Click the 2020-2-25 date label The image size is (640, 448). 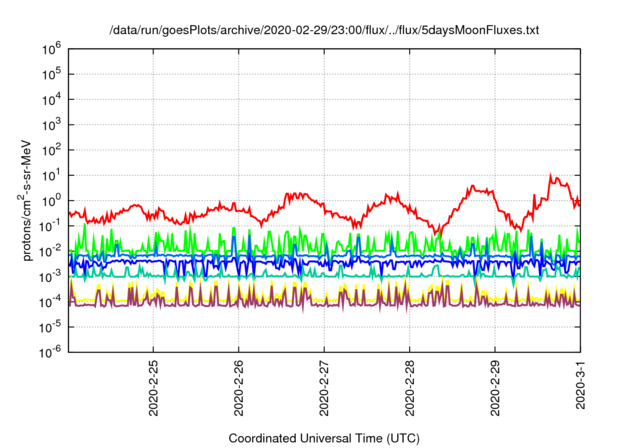pyautogui.click(x=153, y=388)
